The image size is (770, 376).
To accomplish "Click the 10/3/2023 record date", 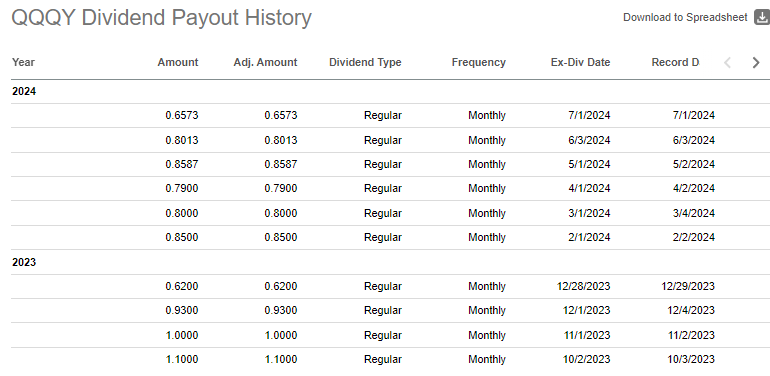I will [x=691, y=359].
